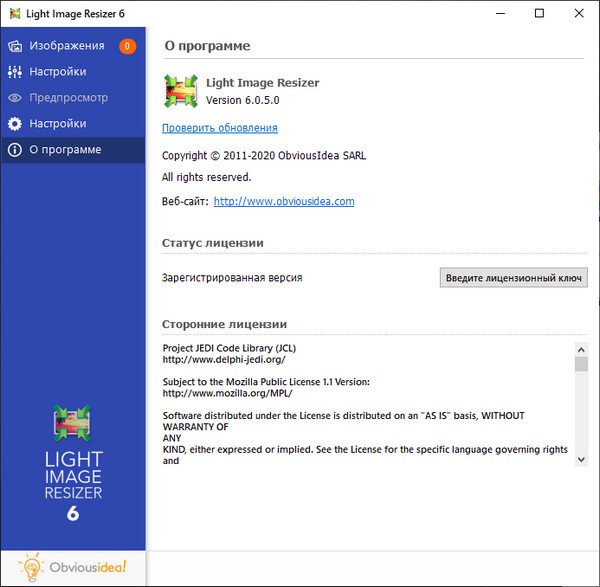Click the orange image count badge
Viewport: 600px width, 587px height.
(127, 46)
